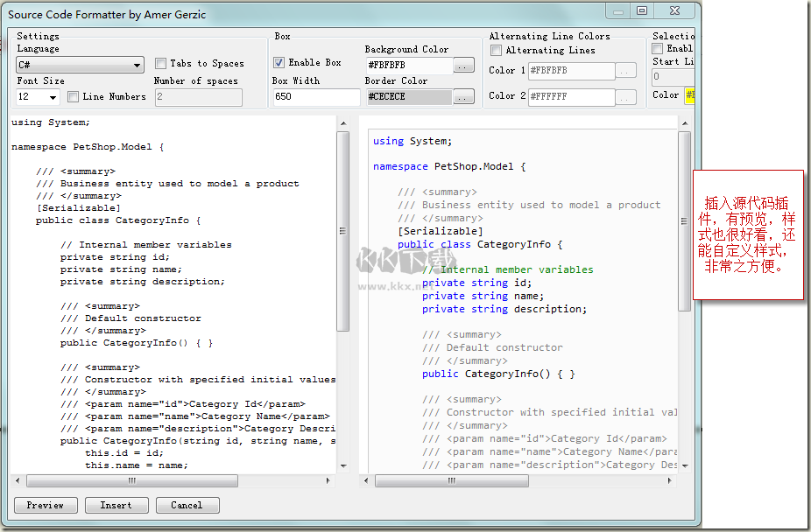This screenshot has width=811, height=532.
Task: Click the Insert button
Action: click(116, 505)
